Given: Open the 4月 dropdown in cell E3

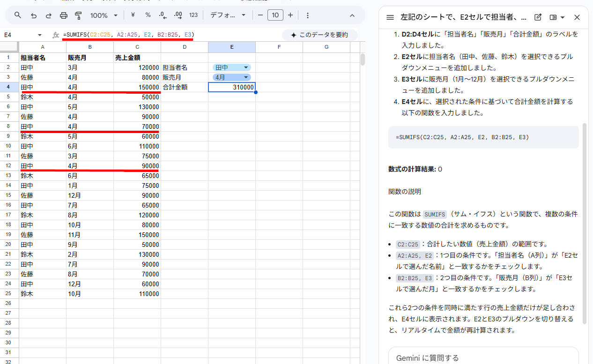Looking at the screenshot, I should point(232,77).
